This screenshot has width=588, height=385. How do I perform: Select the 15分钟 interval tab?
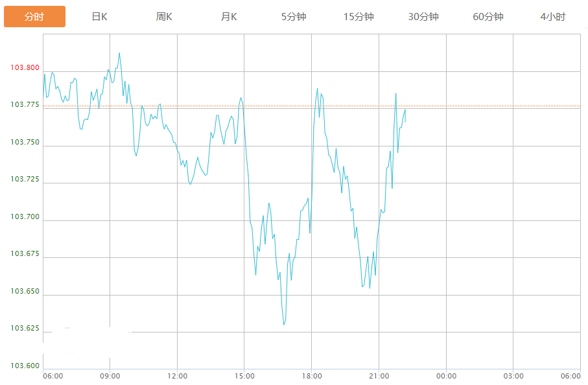[x=359, y=17]
